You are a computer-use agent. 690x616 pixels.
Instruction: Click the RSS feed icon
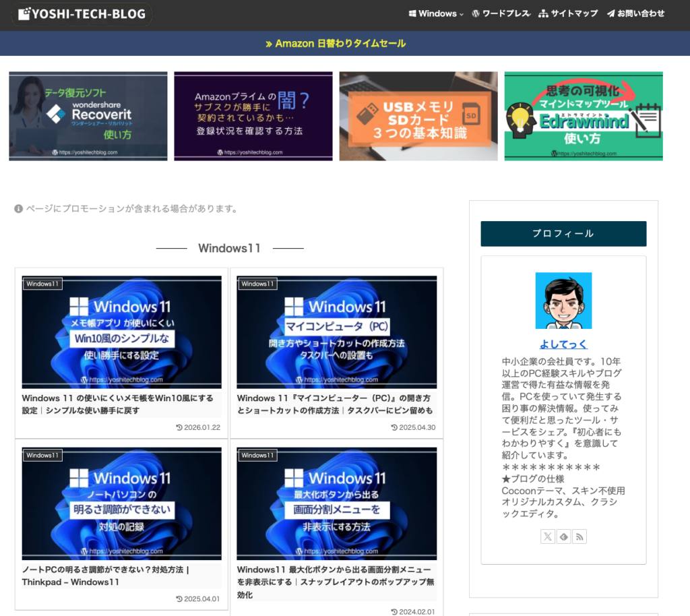(x=579, y=536)
